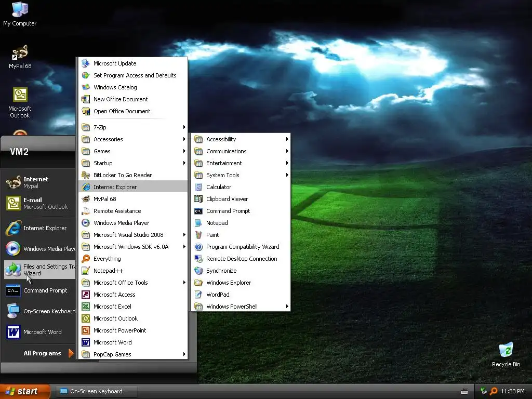Click the Start button
This screenshot has width=532, height=399.
(25, 391)
